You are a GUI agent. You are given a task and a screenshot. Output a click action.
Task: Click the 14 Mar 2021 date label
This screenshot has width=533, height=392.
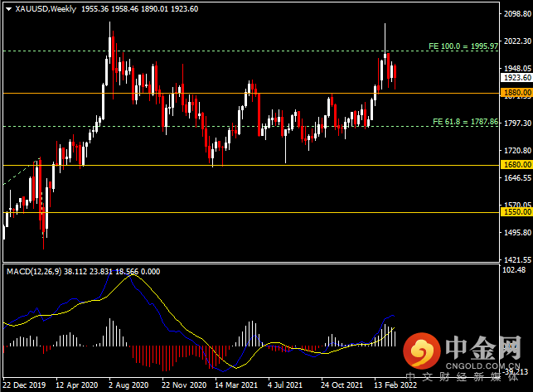236,385
